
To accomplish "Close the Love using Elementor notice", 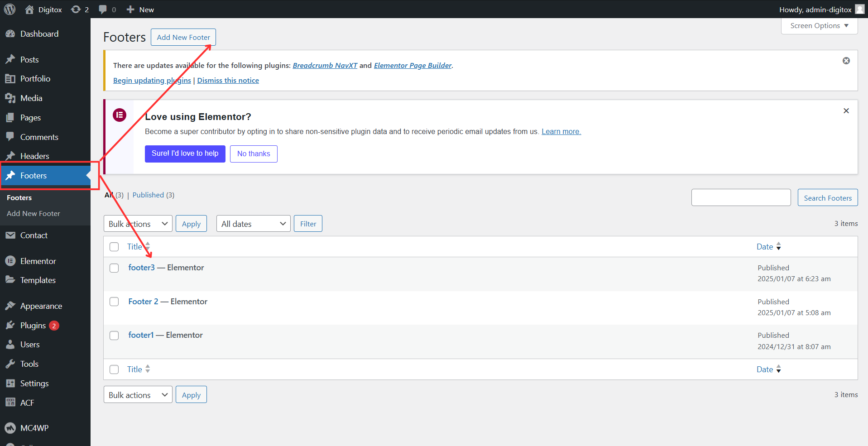I will click(x=846, y=111).
